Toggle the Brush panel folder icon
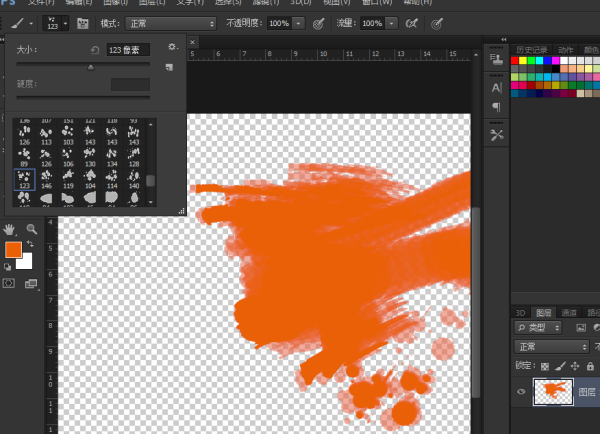600x434 pixels. [x=83, y=24]
